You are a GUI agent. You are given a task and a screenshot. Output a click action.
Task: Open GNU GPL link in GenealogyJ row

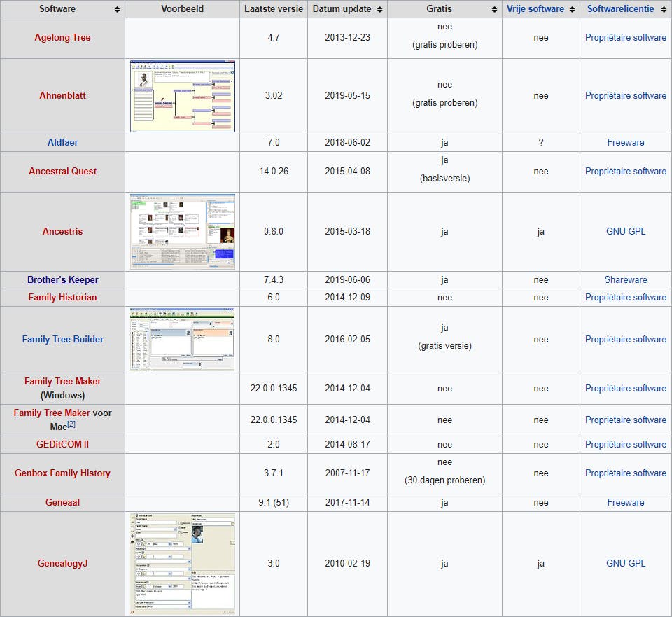(x=626, y=563)
